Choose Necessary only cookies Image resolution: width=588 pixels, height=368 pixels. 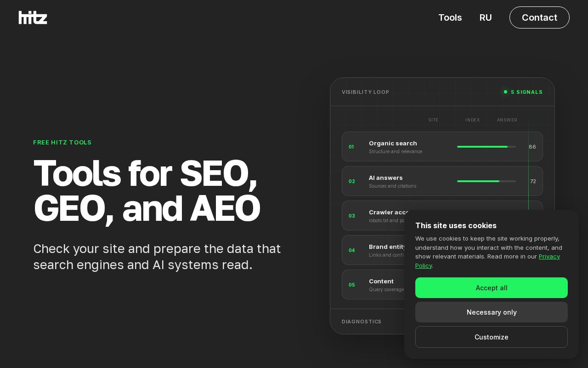(x=492, y=312)
